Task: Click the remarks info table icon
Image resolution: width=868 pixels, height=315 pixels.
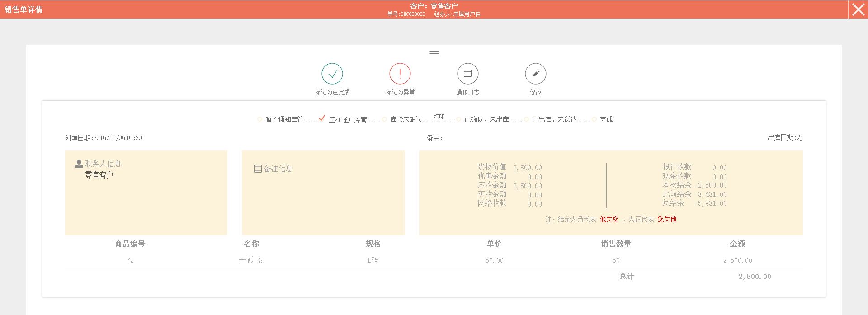Action: [x=258, y=169]
